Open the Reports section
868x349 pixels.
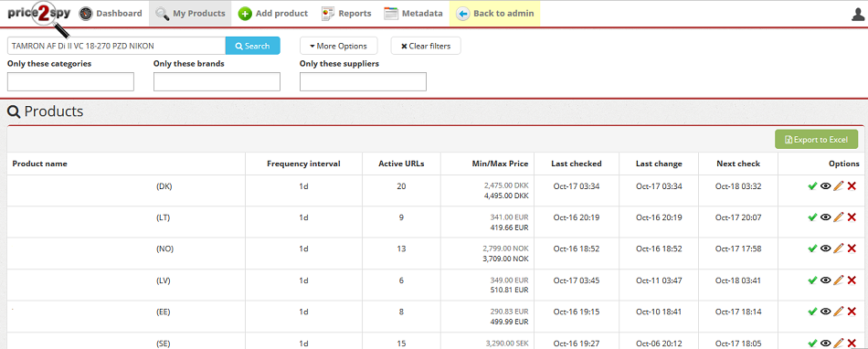pyautogui.click(x=346, y=14)
